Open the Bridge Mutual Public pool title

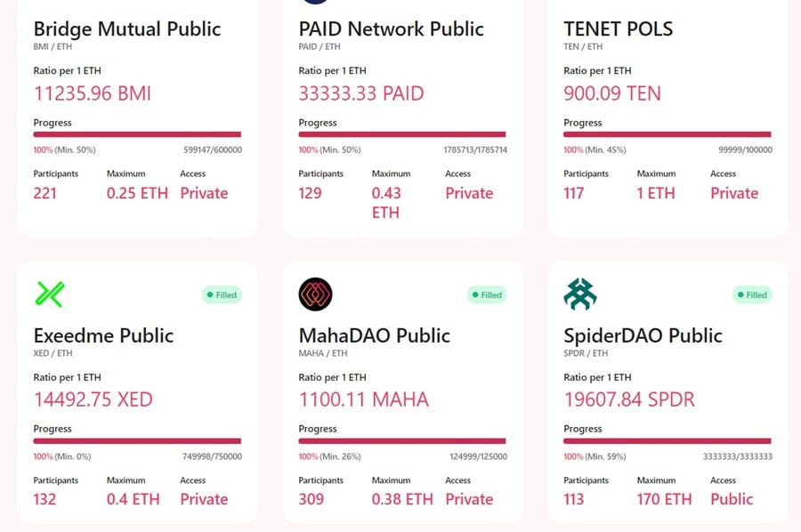pyautogui.click(x=127, y=28)
